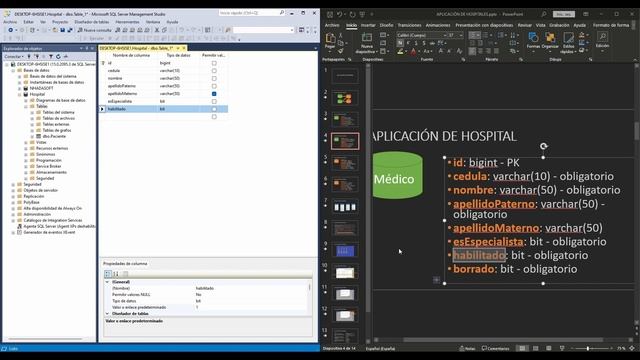Viewport: 640px width, 360px height.
Task: Toggle allow nulls for esEspecialista column
Action: pos(214,101)
